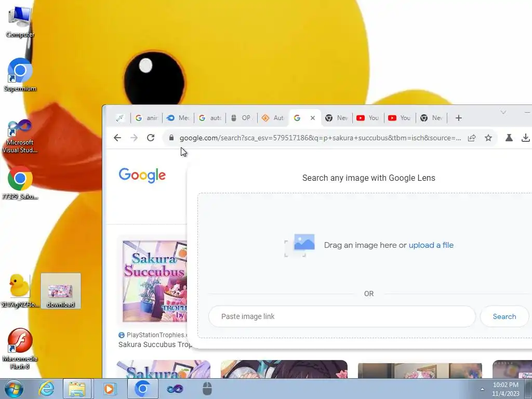
Task: Open the Windows Start menu
Action: (x=14, y=389)
